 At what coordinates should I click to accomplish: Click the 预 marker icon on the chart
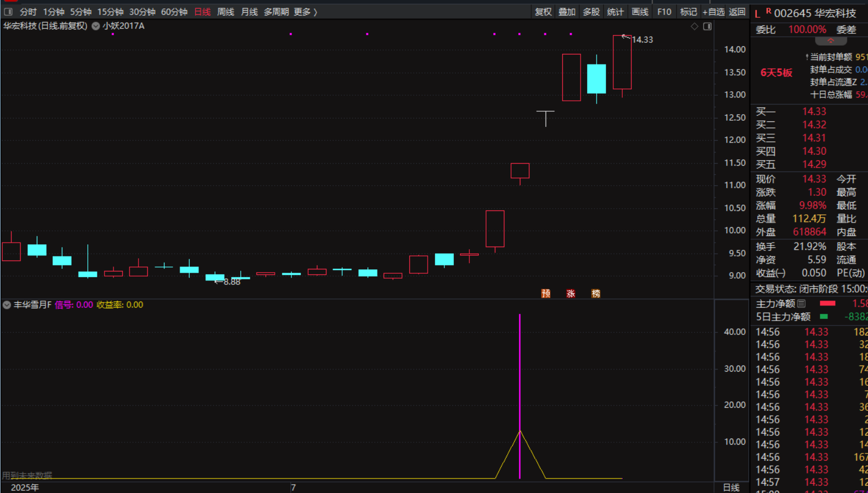pos(546,293)
